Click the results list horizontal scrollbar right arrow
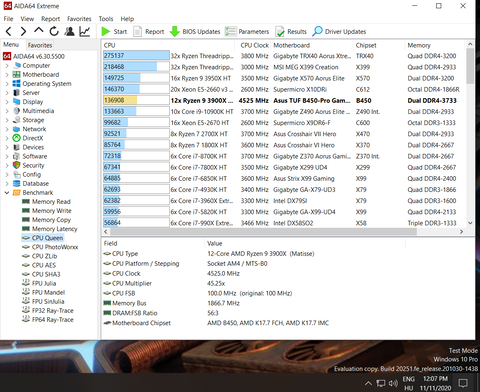Screen dimensions: 480x392 (x=461, y=232)
